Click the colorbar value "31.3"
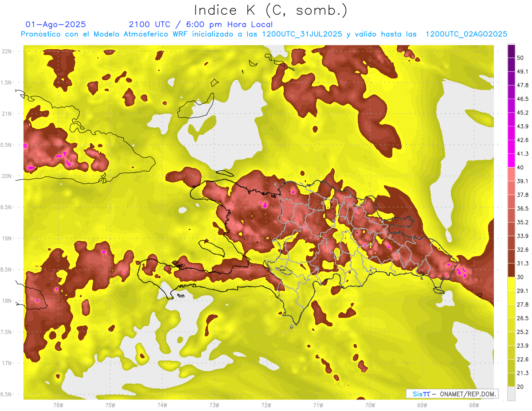The height and width of the screenshot is (411, 532). coord(523,263)
